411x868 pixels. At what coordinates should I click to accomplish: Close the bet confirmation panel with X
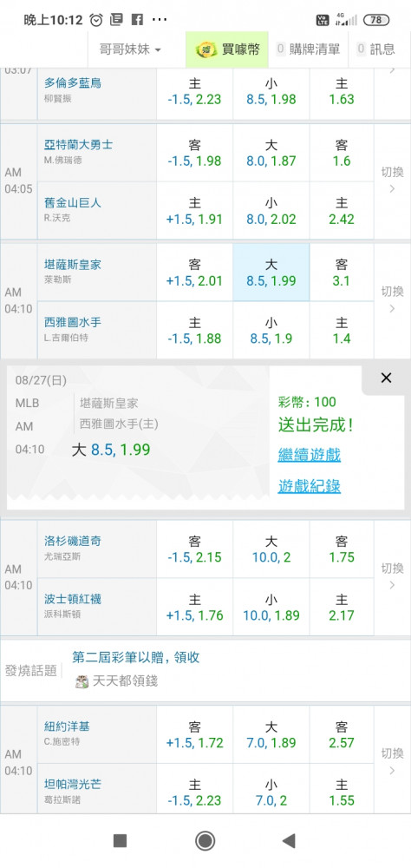tap(386, 378)
